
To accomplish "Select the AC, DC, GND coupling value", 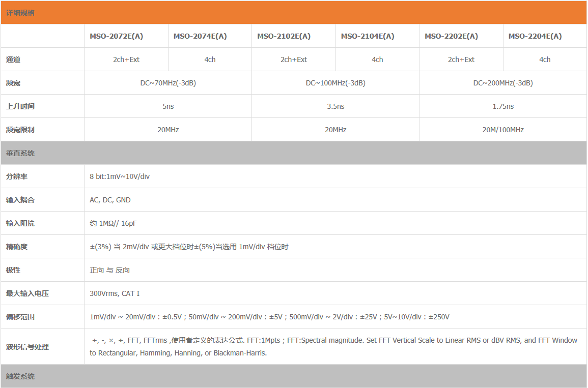I will tap(110, 200).
